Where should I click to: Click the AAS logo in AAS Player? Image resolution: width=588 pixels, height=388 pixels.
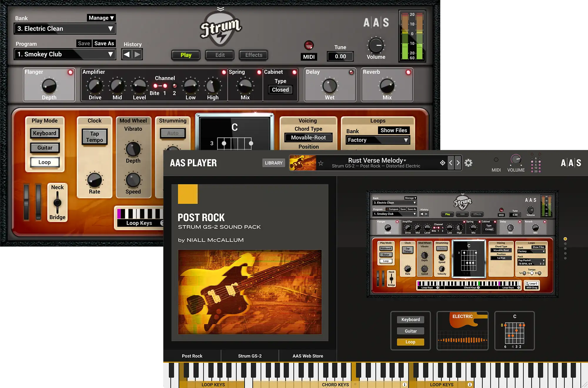pos(571,163)
